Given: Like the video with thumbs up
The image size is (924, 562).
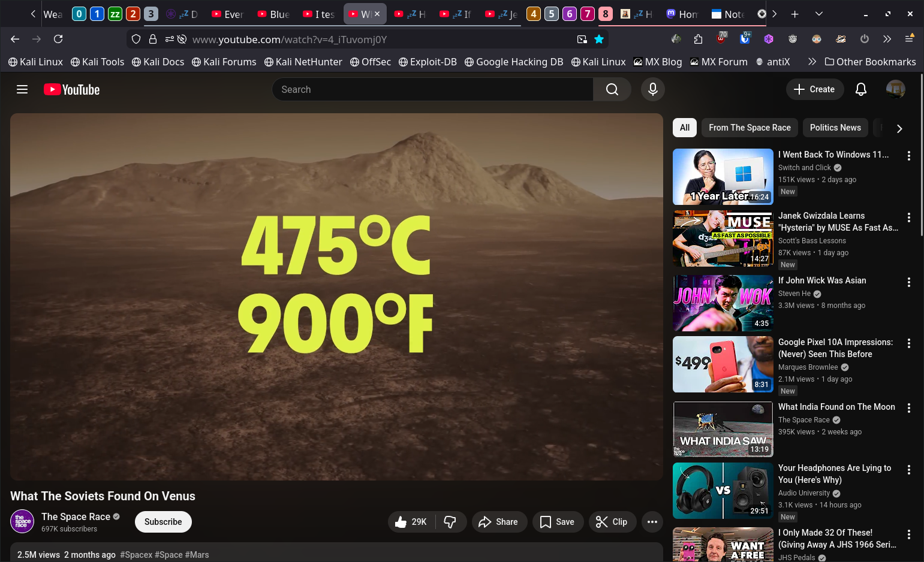Looking at the screenshot, I should tap(411, 522).
